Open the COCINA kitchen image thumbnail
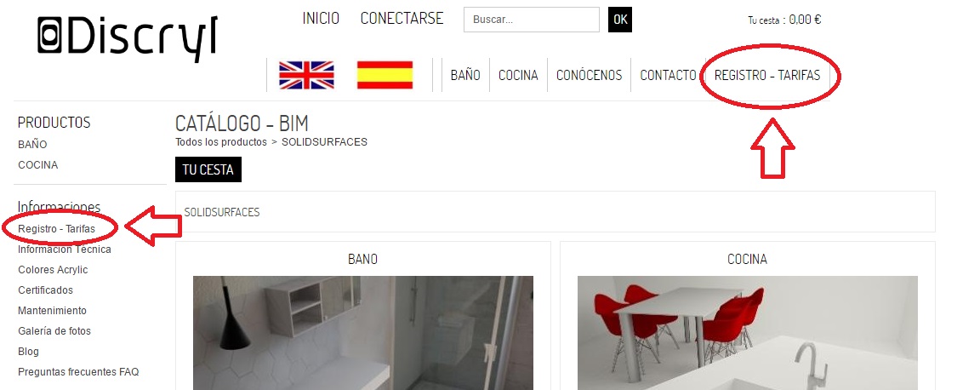Screen dimensions: 980x390 (x=748, y=332)
